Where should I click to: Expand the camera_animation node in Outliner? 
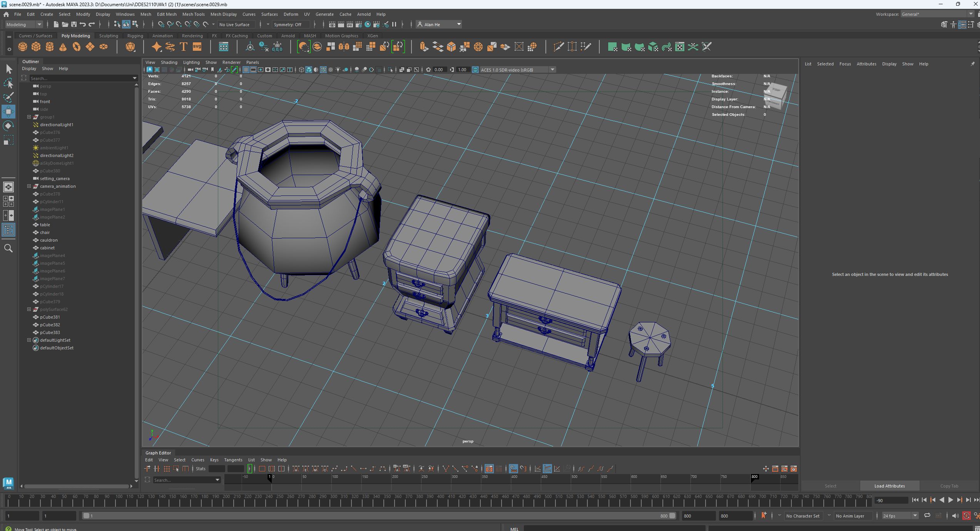pyautogui.click(x=29, y=186)
